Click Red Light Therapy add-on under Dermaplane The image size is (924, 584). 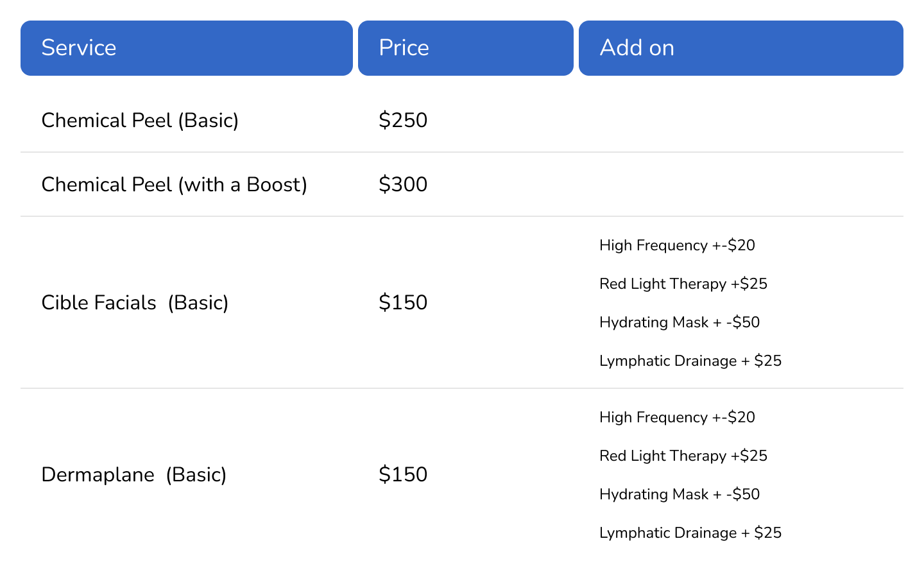(683, 456)
